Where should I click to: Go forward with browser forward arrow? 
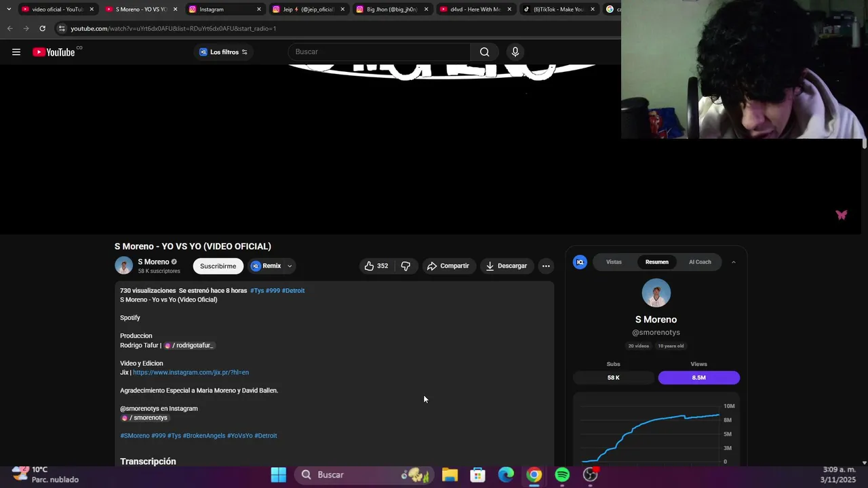pos(26,28)
